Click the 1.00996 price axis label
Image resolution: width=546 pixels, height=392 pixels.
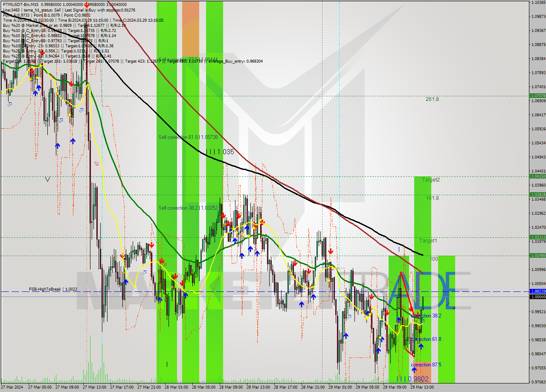point(538,269)
